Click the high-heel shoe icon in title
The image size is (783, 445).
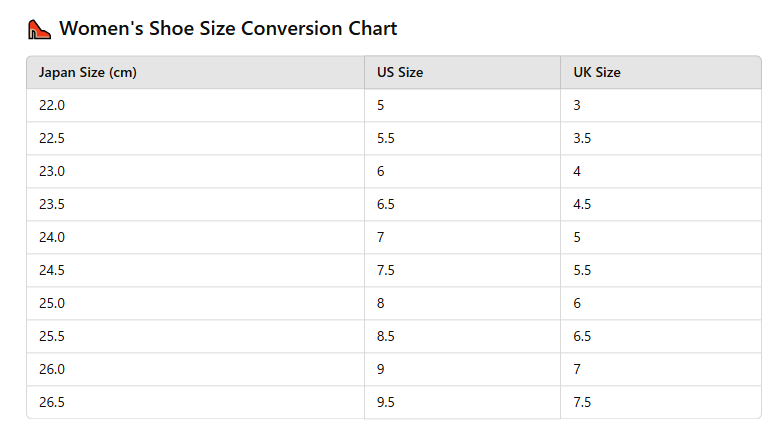pos(39,29)
